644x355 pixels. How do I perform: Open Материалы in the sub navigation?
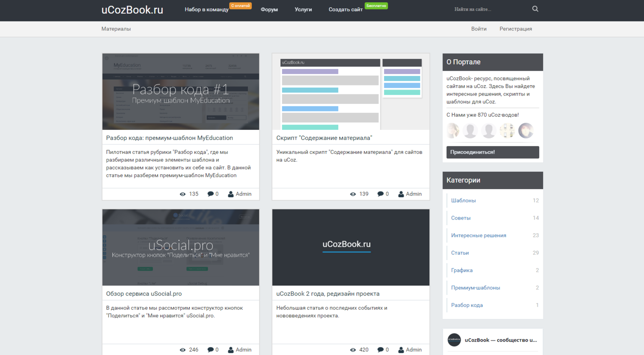pyautogui.click(x=116, y=29)
